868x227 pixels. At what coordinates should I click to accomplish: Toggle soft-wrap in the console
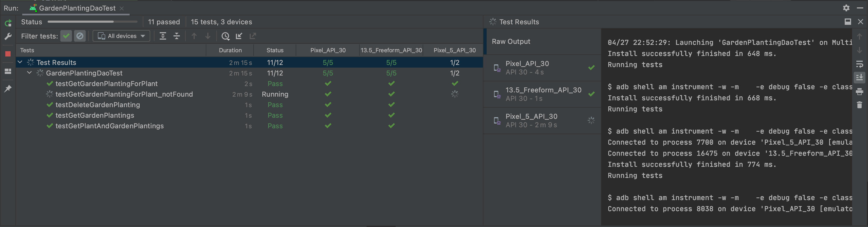[860, 64]
